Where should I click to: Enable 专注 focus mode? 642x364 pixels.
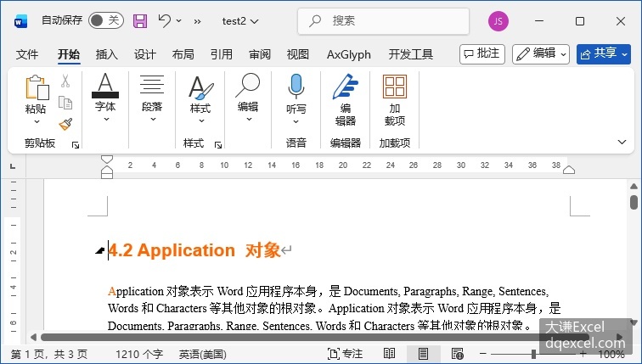coord(345,354)
